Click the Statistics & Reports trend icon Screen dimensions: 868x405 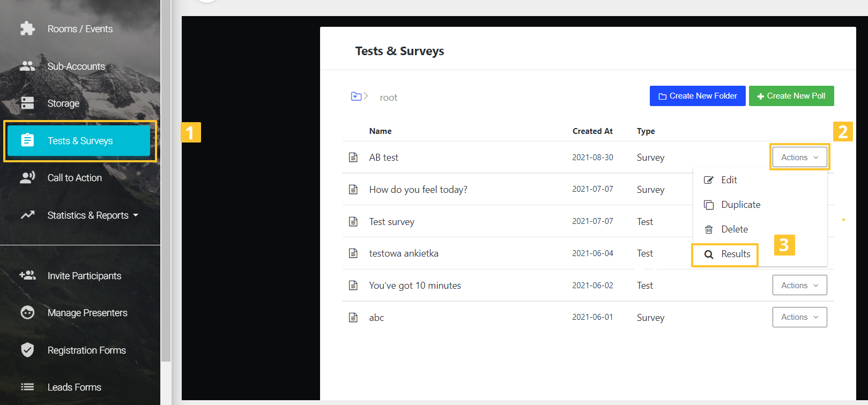pyautogui.click(x=27, y=215)
